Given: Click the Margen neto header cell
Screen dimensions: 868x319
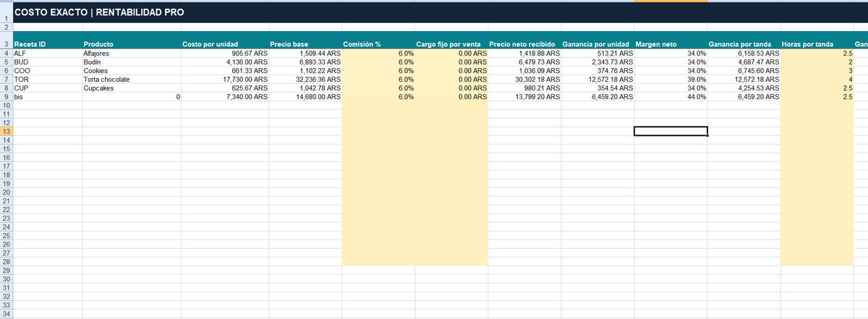Looking at the screenshot, I should 671,44.
